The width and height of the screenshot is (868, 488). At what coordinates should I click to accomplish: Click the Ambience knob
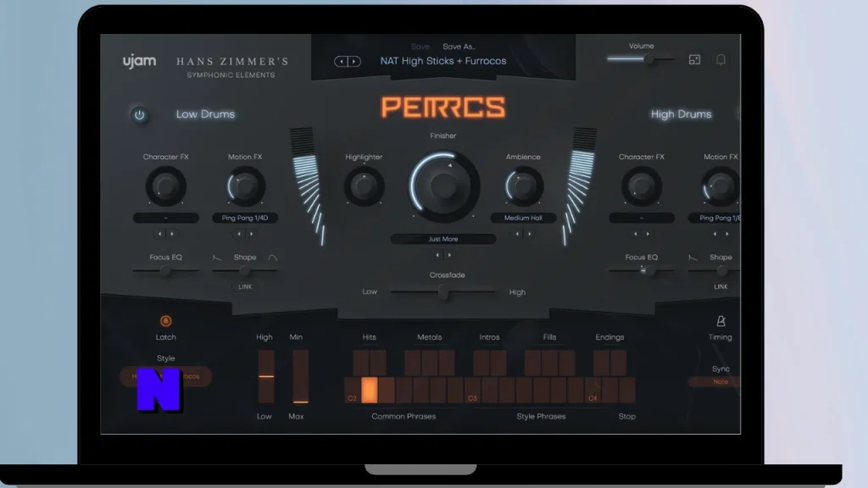pyautogui.click(x=523, y=186)
